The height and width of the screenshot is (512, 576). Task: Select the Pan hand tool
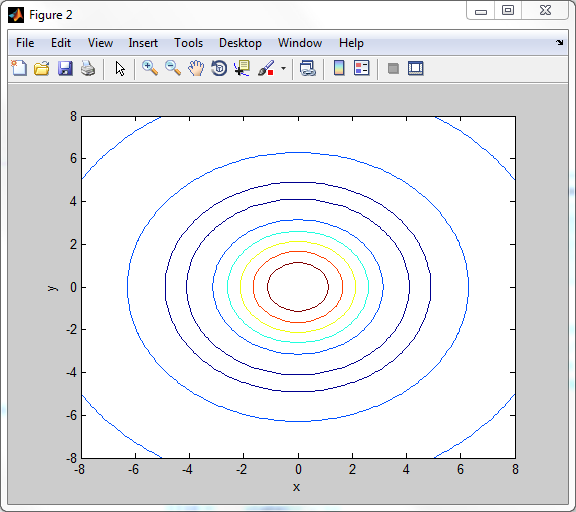tap(196, 68)
